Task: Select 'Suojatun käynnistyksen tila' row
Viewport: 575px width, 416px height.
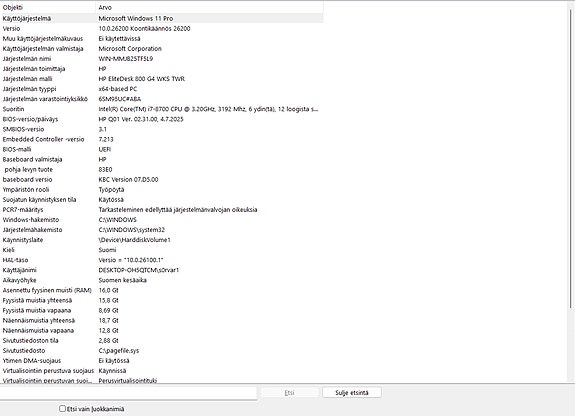Action: 39,200
